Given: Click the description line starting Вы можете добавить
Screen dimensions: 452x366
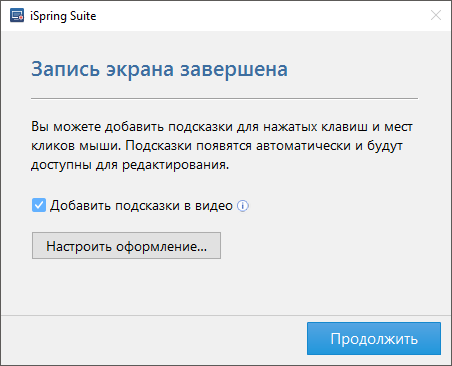Looking at the screenshot, I should (222, 127).
